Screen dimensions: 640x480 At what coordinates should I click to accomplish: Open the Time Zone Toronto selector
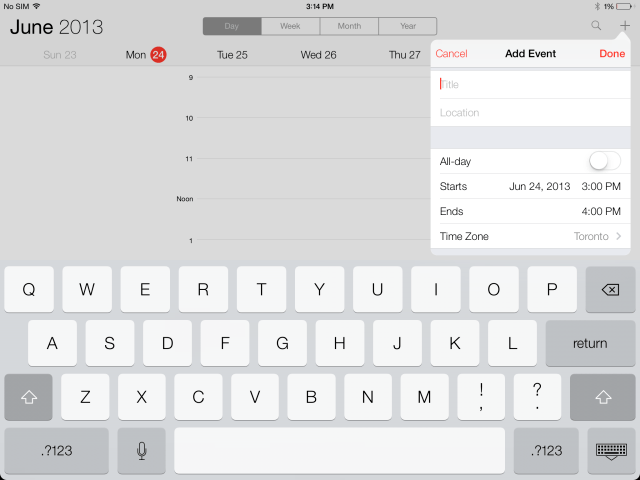point(531,236)
